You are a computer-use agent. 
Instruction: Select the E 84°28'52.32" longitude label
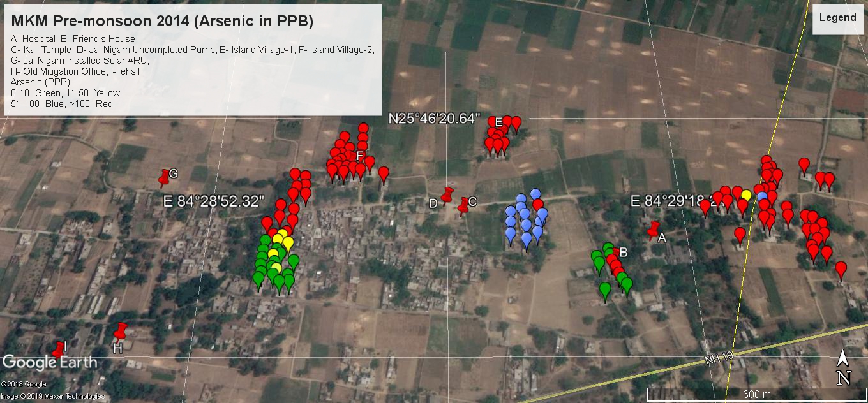tap(213, 201)
